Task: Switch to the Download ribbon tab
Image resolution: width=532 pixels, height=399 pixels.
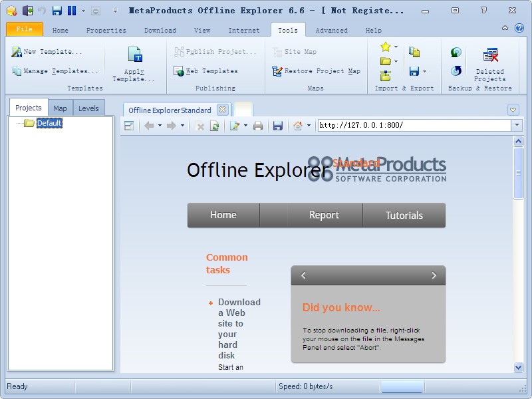Action: 160,30
